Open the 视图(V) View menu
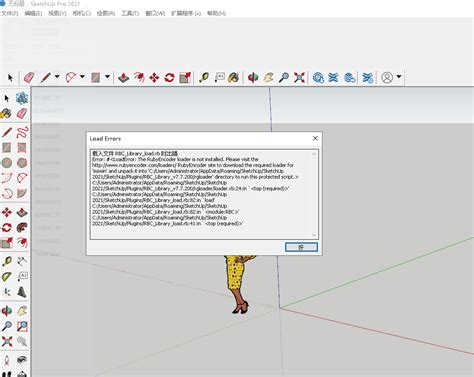This screenshot has height=377, width=474. pos(57,13)
